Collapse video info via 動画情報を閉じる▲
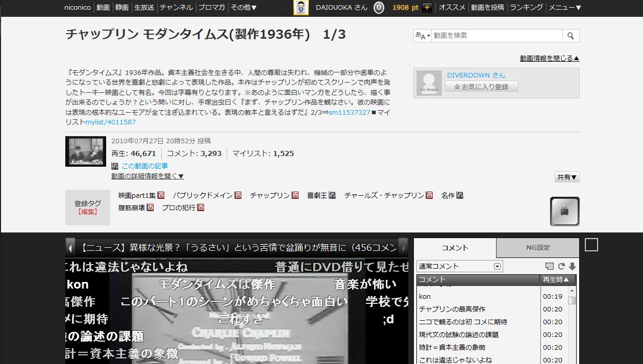 [550, 58]
